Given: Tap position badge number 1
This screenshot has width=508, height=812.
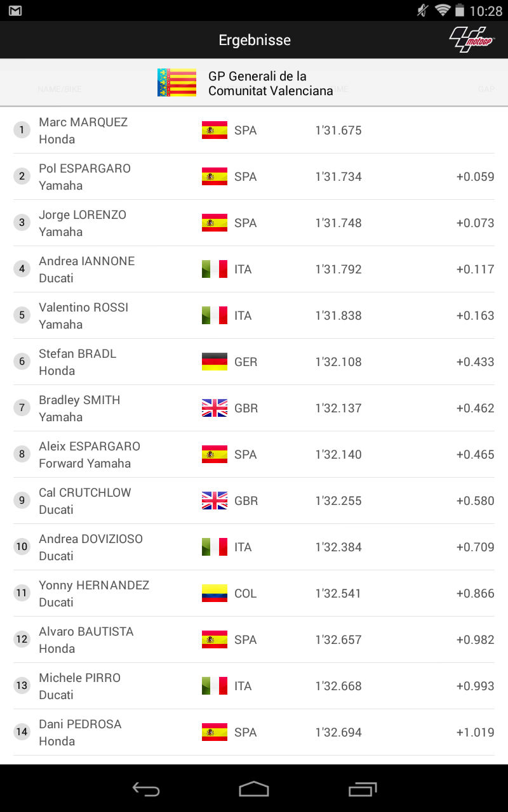Looking at the screenshot, I should tap(22, 130).
